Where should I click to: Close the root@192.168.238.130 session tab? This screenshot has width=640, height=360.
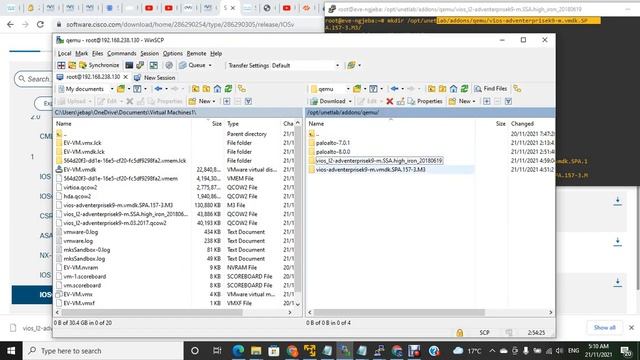coord(126,77)
